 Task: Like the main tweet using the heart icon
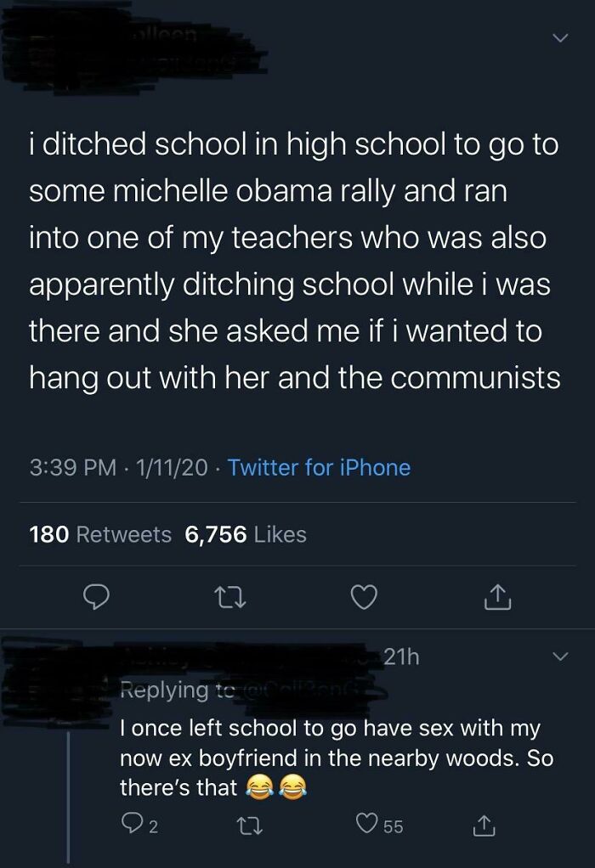coord(363,598)
